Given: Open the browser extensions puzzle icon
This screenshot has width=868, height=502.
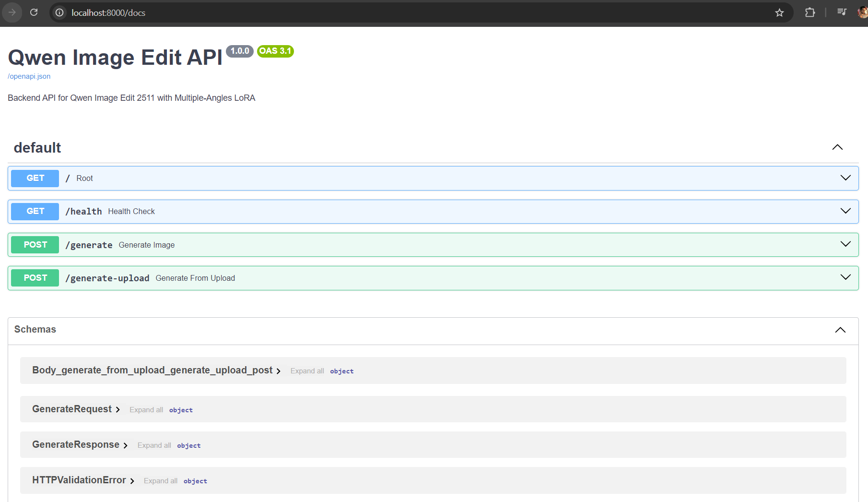Looking at the screenshot, I should (x=810, y=12).
